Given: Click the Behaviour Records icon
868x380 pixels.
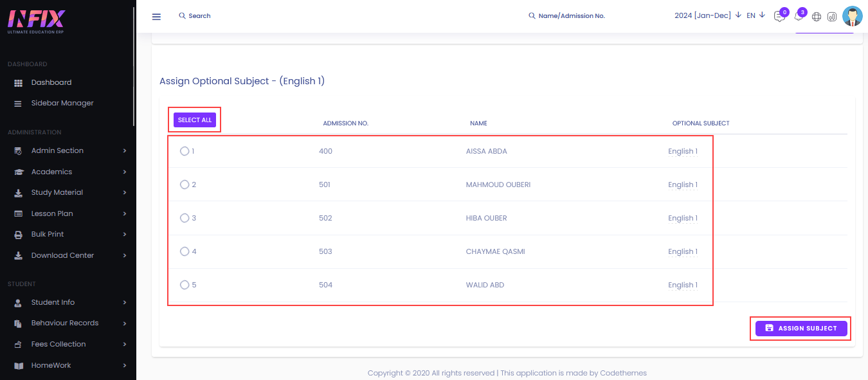Looking at the screenshot, I should coord(19,323).
